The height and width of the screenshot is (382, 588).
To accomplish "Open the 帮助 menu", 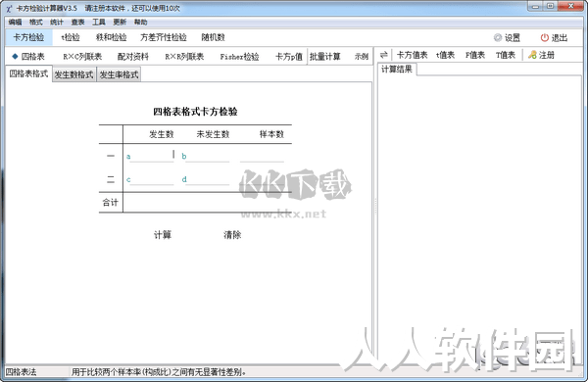I will pos(140,23).
